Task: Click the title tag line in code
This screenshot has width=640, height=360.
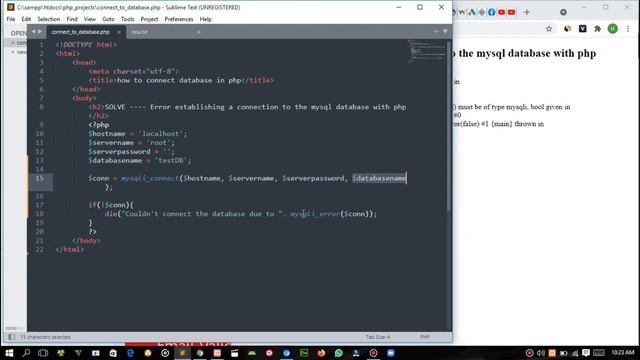Action: pos(181,80)
